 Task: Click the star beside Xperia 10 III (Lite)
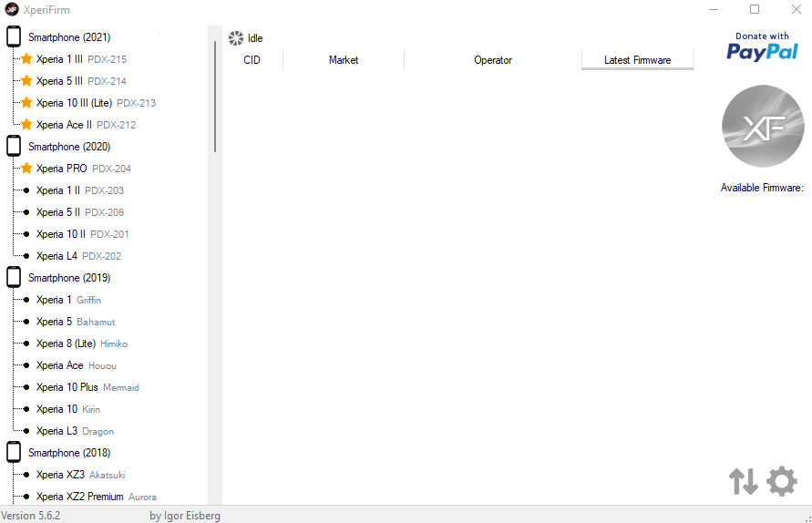26,103
